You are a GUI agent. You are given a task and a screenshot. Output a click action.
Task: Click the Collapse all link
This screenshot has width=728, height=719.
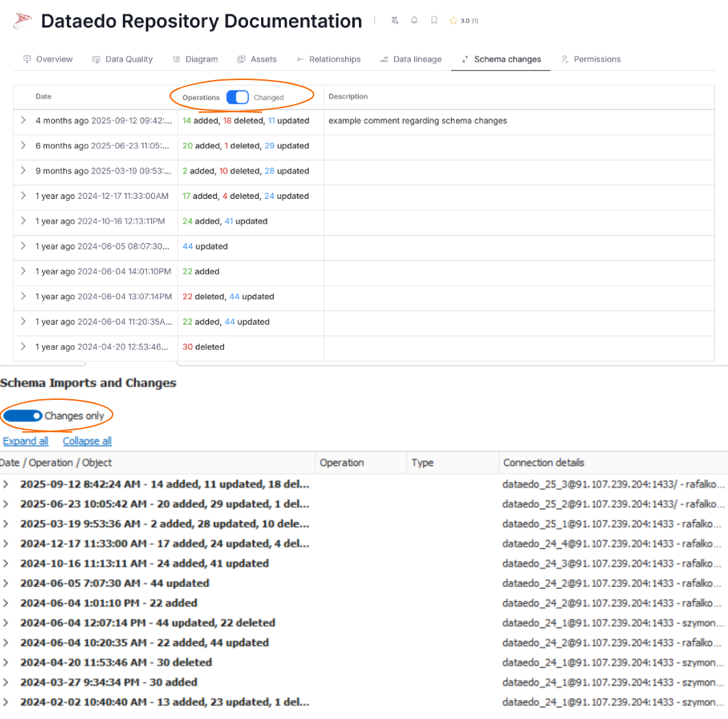point(87,441)
